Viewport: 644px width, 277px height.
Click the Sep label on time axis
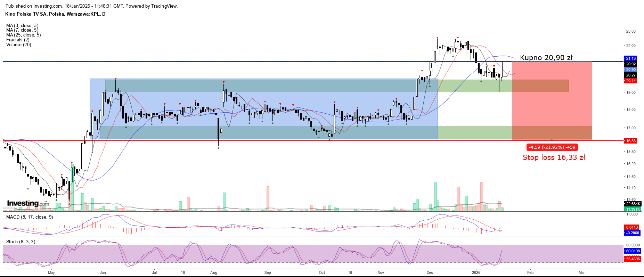coord(268,272)
